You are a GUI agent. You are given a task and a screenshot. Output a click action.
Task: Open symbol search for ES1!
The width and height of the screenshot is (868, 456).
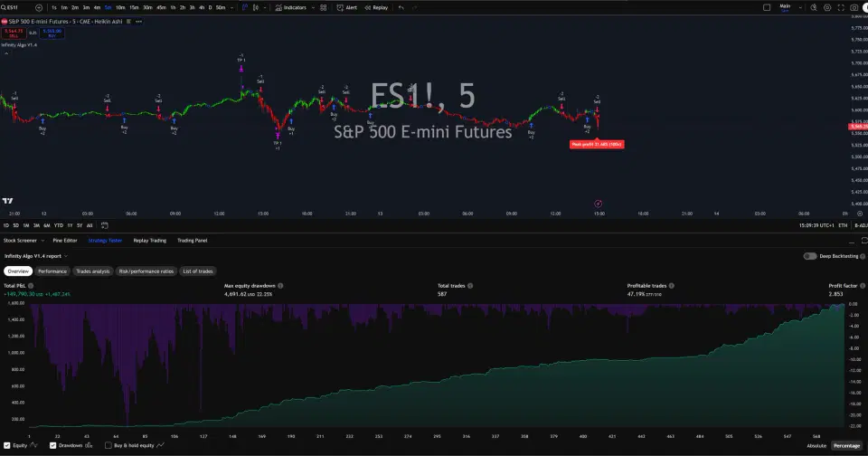(x=11, y=8)
